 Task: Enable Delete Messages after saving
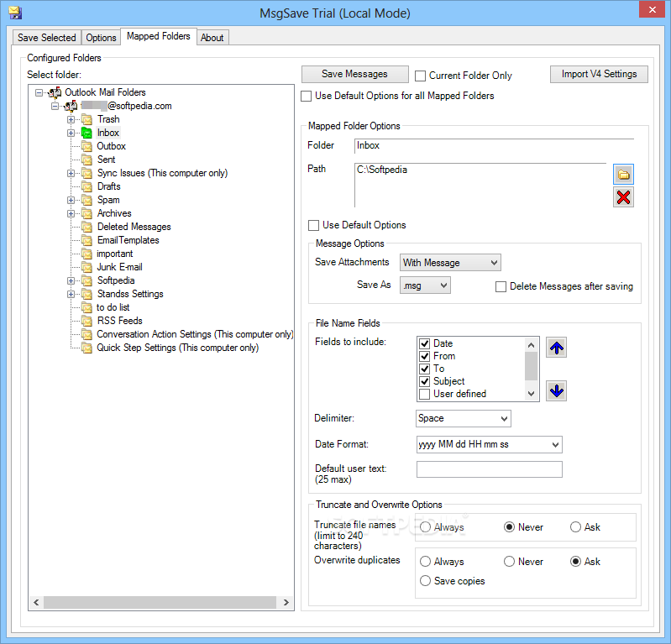pos(501,286)
